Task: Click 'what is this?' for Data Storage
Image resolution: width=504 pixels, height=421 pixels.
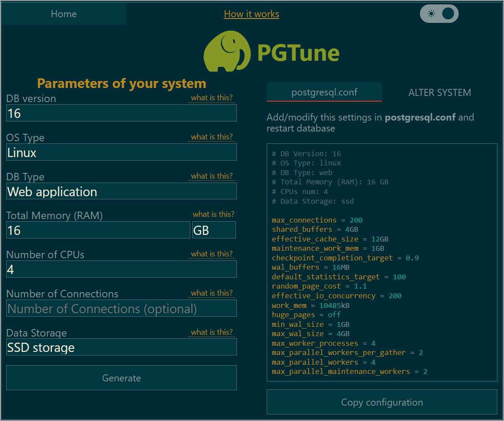Action: pos(212,332)
